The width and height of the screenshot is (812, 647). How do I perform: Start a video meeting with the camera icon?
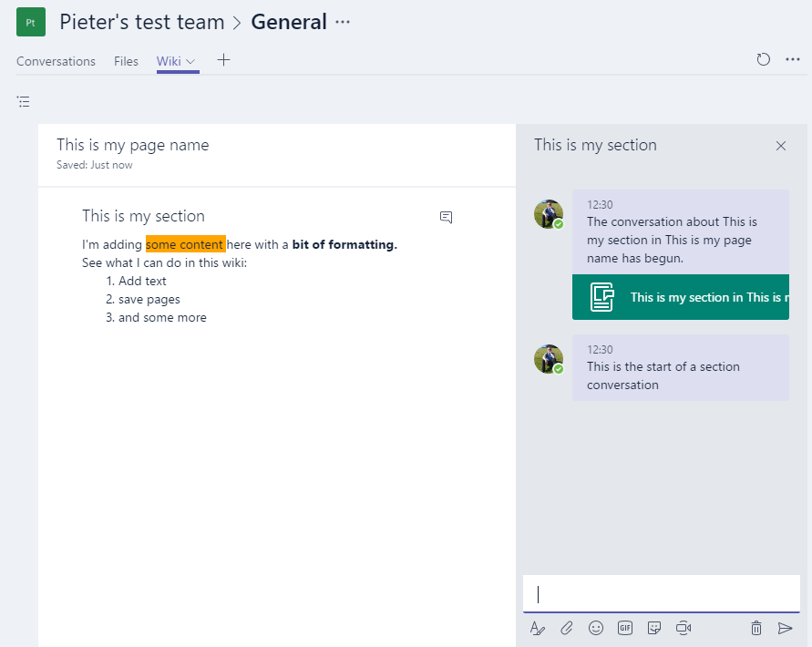[x=684, y=629]
